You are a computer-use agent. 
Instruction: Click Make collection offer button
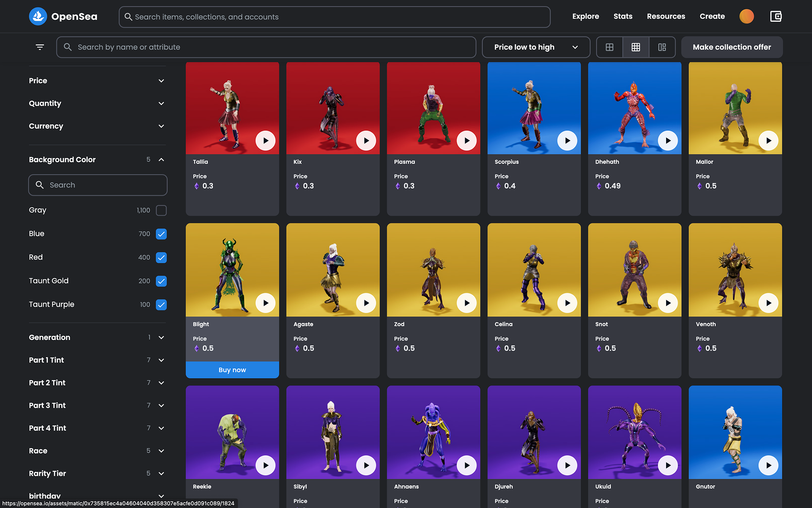click(x=732, y=47)
